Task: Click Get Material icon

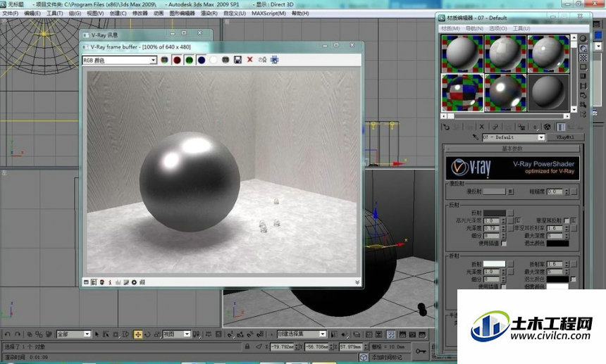Action: coord(446,127)
